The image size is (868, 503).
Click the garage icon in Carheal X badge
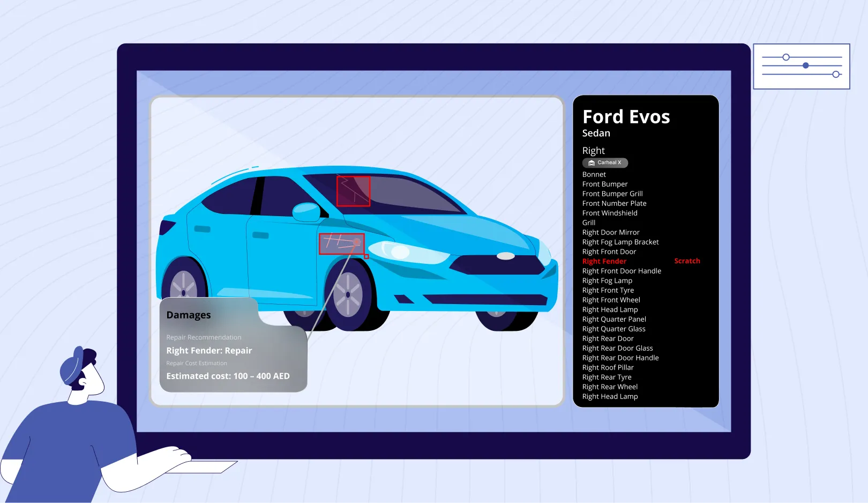pyautogui.click(x=592, y=162)
